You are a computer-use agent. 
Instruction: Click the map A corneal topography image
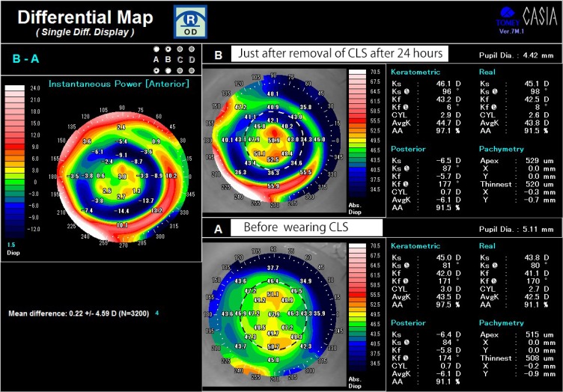pos(275,314)
